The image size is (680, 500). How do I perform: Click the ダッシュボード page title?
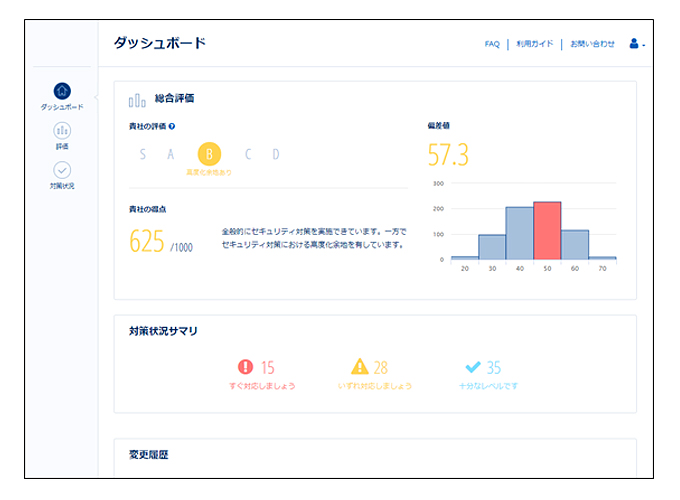[160, 43]
